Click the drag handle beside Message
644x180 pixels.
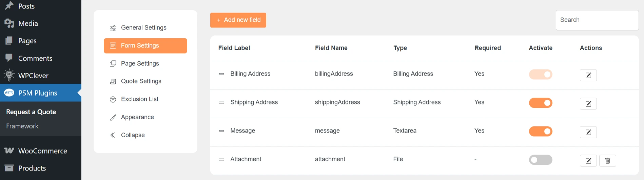click(221, 131)
